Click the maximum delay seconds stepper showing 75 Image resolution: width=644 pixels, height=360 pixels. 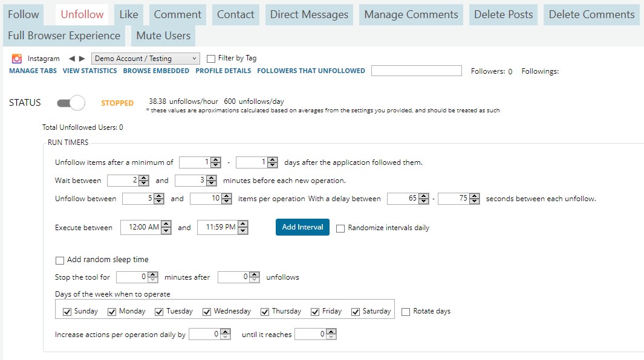(x=459, y=199)
